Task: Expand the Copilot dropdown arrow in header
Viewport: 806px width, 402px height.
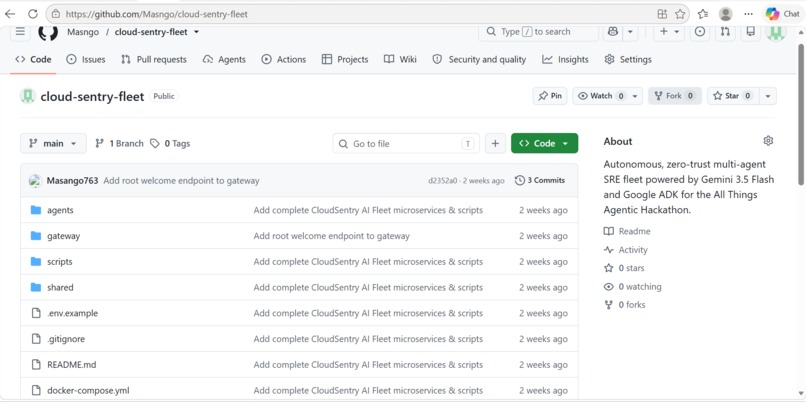Action: [630, 32]
